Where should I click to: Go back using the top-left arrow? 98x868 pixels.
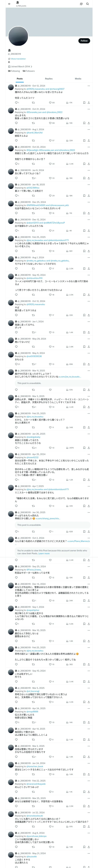coord(9,4)
